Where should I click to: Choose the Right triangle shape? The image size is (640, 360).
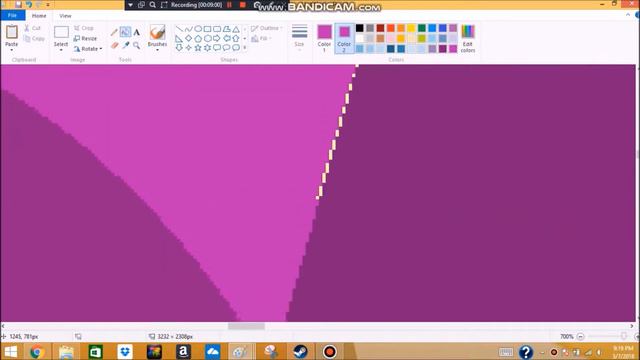coord(179,38)
